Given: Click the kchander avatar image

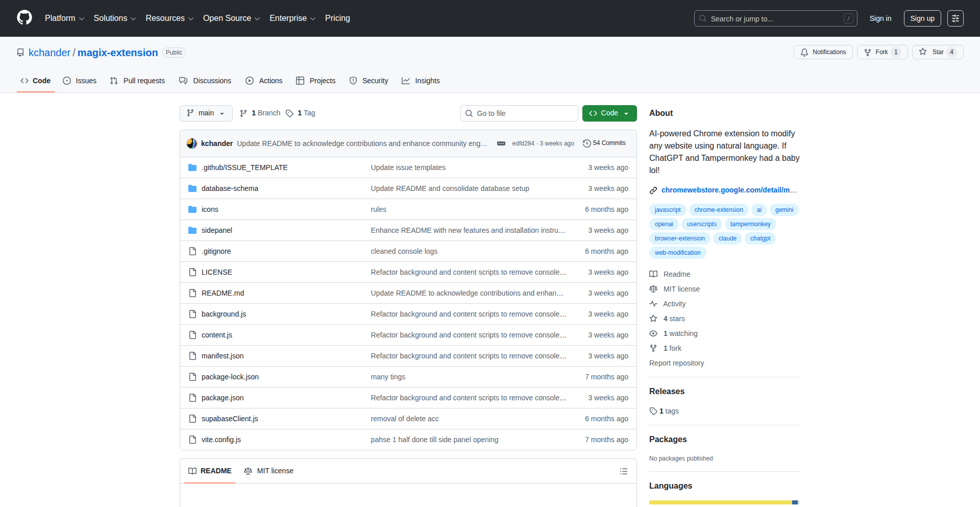Looking at the screenshot, I should tap(192, 143).
